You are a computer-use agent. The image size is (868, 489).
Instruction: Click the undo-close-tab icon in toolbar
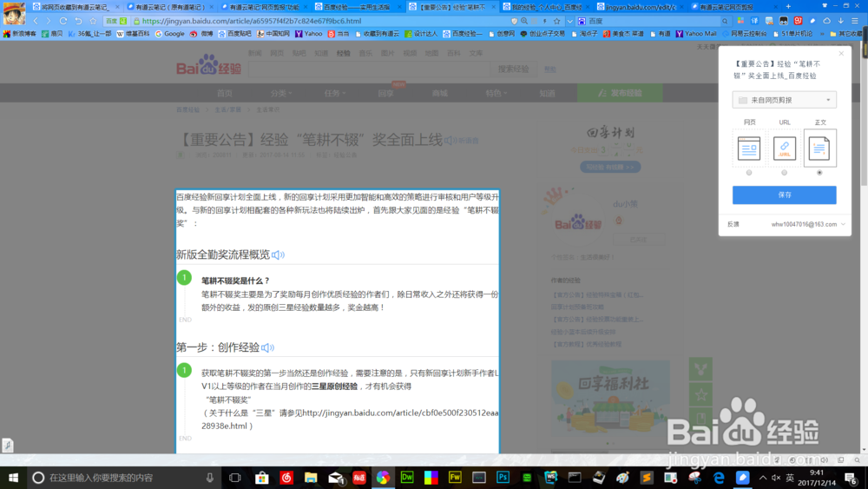pyautogui.click(x=78, y=21)
